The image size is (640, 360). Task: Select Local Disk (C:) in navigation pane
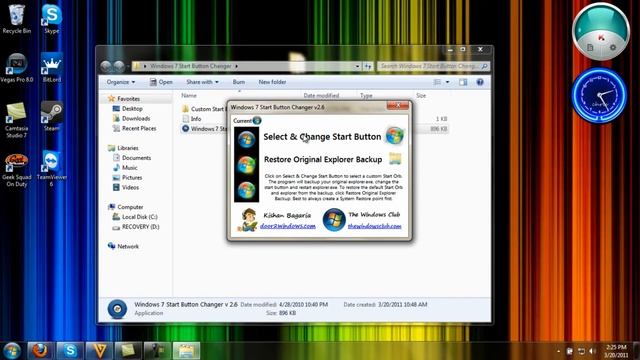pos(140,217)
